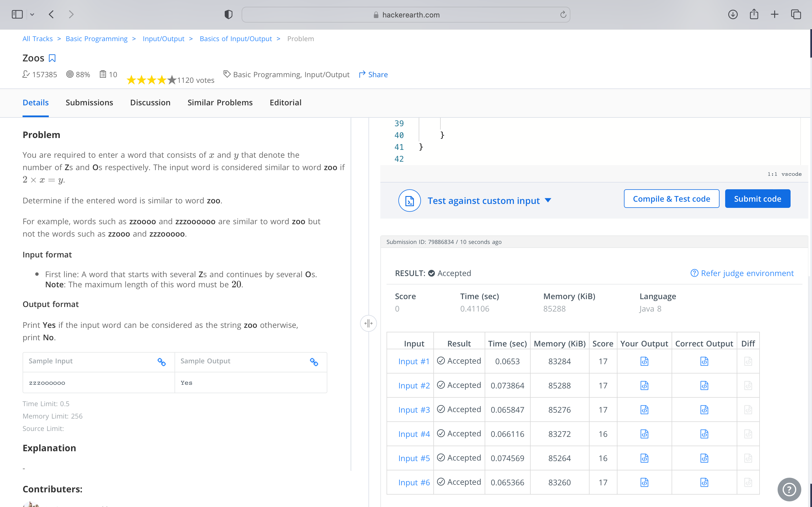Click the custom input terminal icon
812x507 pixels.
point(409,201)
